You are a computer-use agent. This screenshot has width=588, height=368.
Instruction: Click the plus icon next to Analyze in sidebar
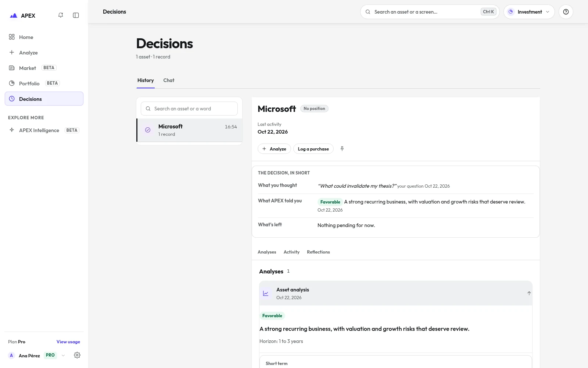click(x=12, y=52)
